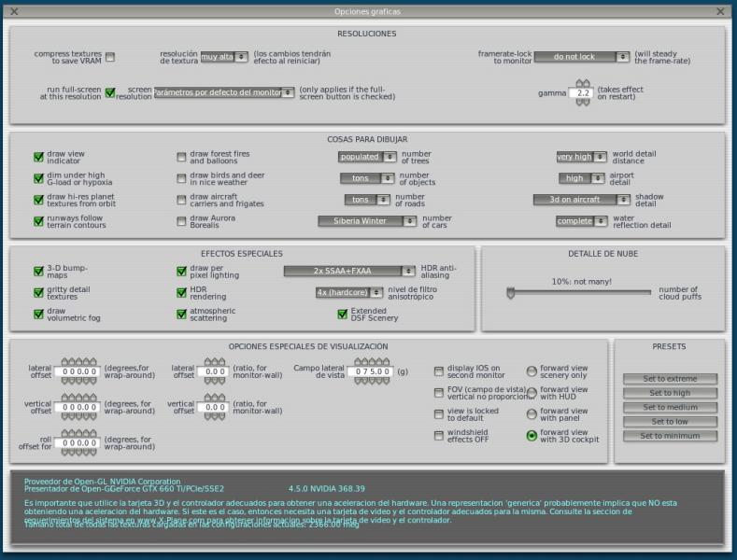Viewport: 737px width, 560px height.
Task: Open world detail distance 'very high' dropdown
Action: click(580, 157)
